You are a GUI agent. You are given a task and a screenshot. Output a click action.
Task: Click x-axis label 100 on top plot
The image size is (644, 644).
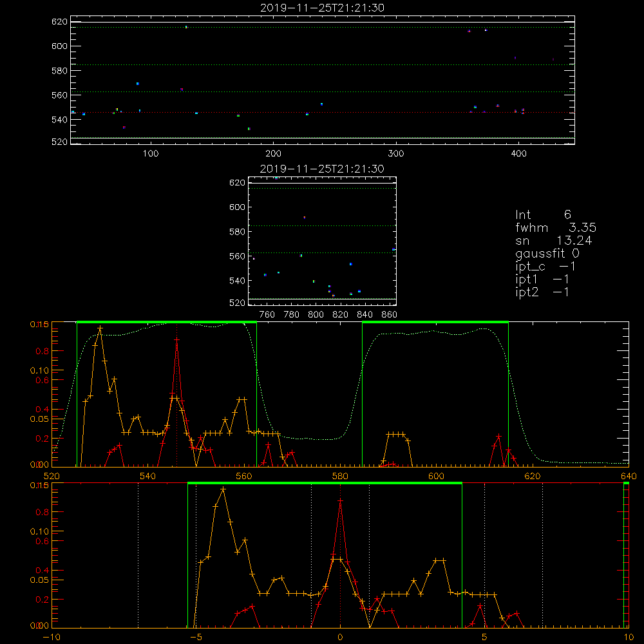pos(151,154)
